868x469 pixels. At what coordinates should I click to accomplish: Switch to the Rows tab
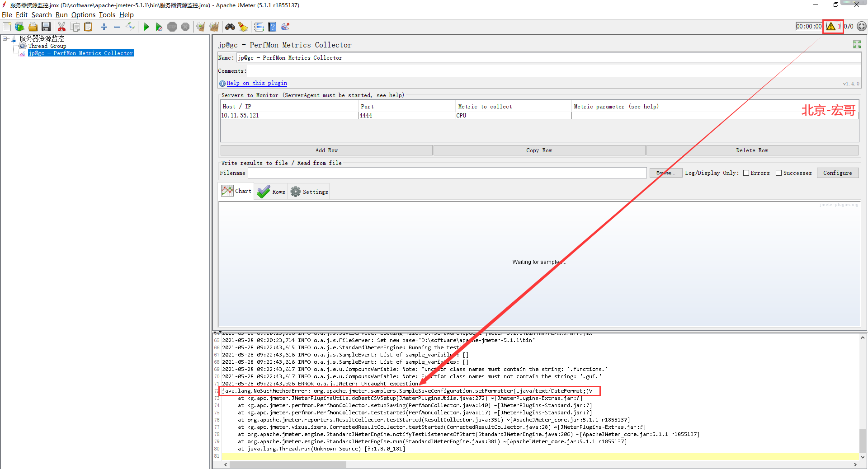point(271,192)
